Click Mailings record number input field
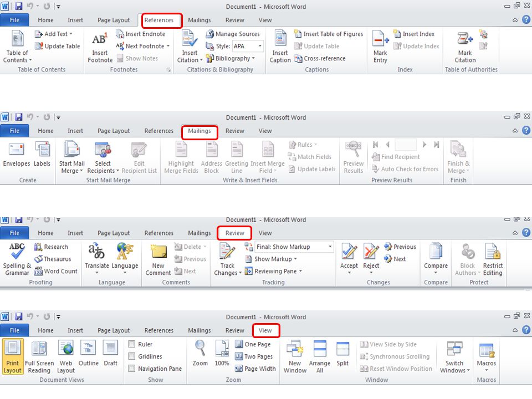 (x=406, y=145)
